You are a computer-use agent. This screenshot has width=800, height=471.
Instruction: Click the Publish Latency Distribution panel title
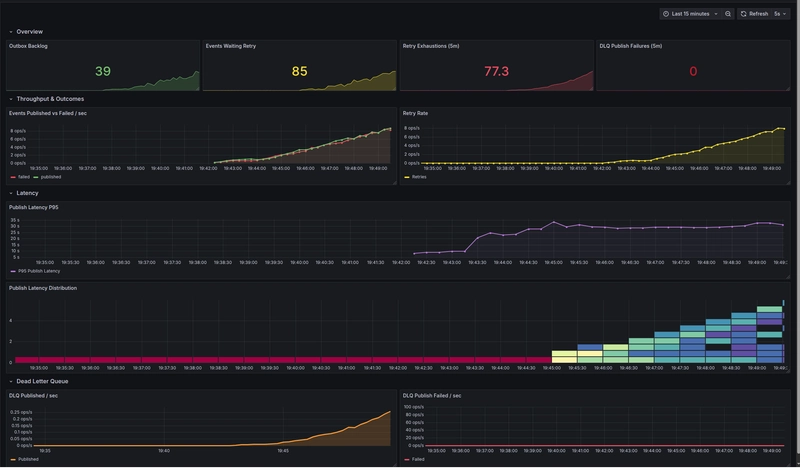[43, 288]
